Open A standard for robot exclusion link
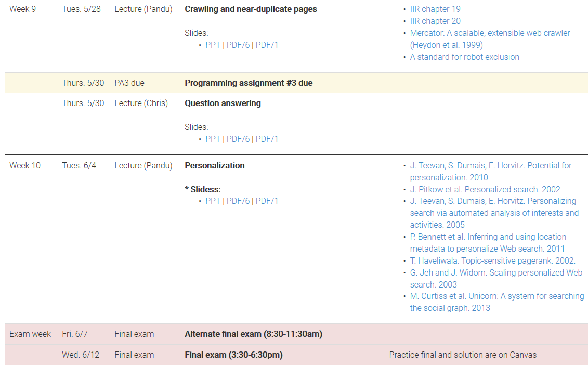 (x=464, y=57)
